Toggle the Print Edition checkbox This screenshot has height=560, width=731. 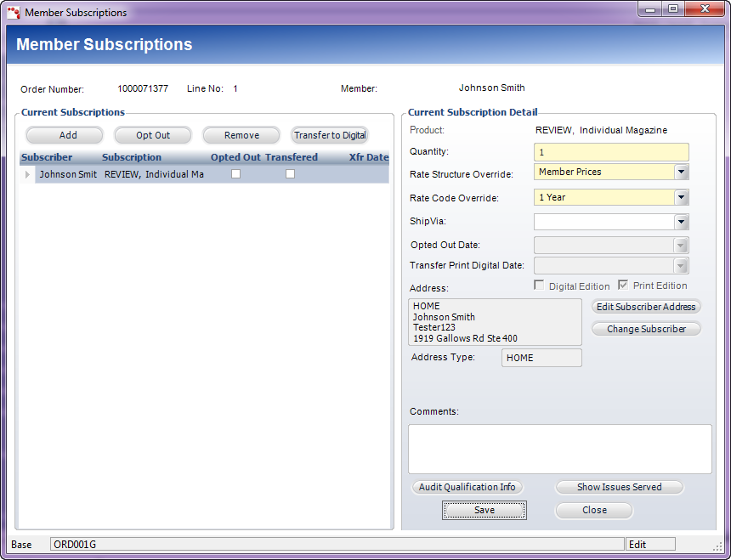pyautogui.click(x=623, y=286)
